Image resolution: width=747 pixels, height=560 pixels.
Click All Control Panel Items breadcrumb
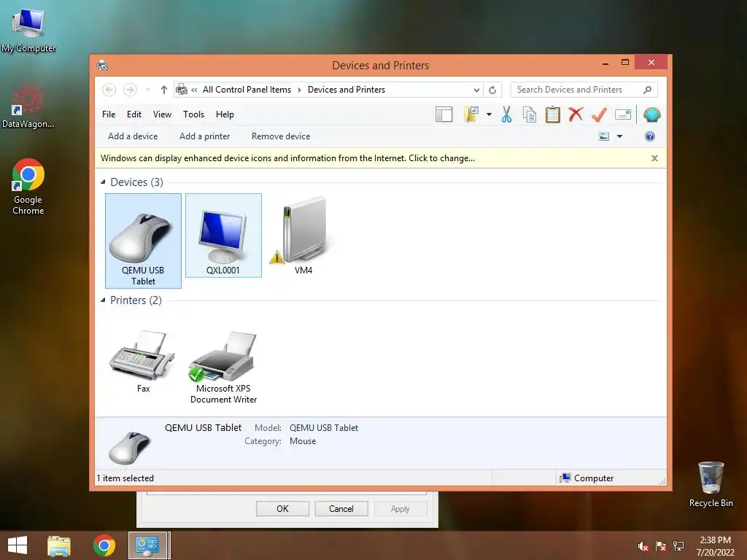pyautogui.click(x=247, y=90)
